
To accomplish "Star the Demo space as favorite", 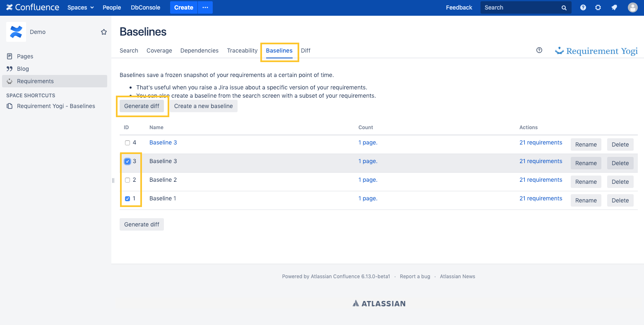I will point(104,32).
